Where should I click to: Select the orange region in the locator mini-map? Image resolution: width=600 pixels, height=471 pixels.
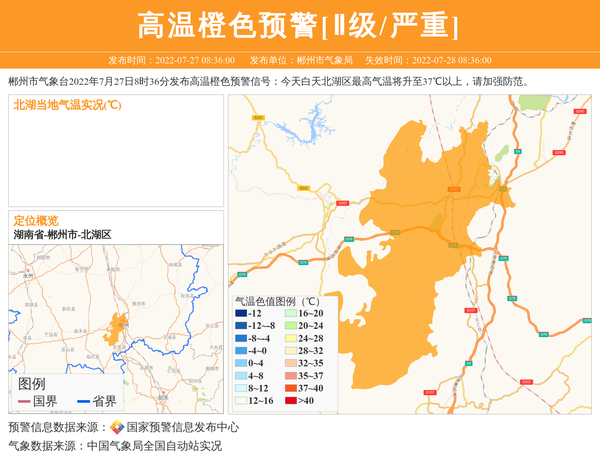pyautogui.click(x=119, y=323)
